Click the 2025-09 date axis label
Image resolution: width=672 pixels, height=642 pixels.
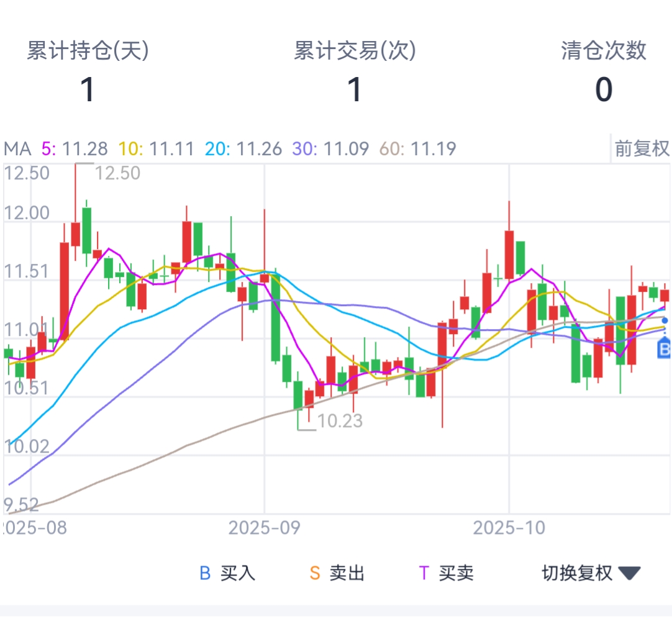pyautogui.click(x=264, y=528)
